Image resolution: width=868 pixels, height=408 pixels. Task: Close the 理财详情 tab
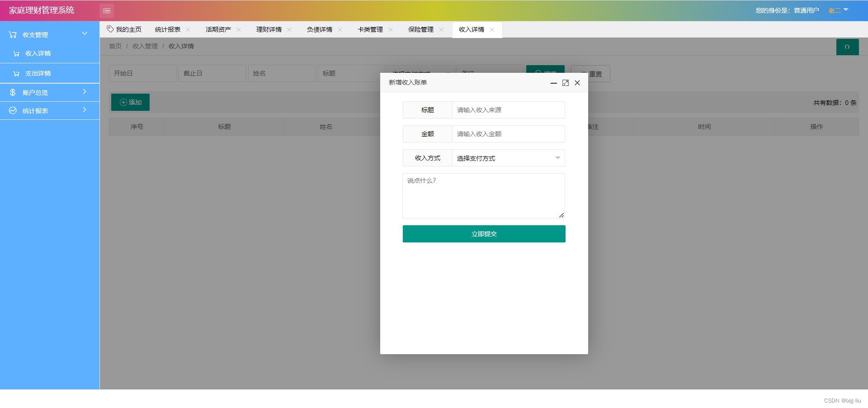289,29
